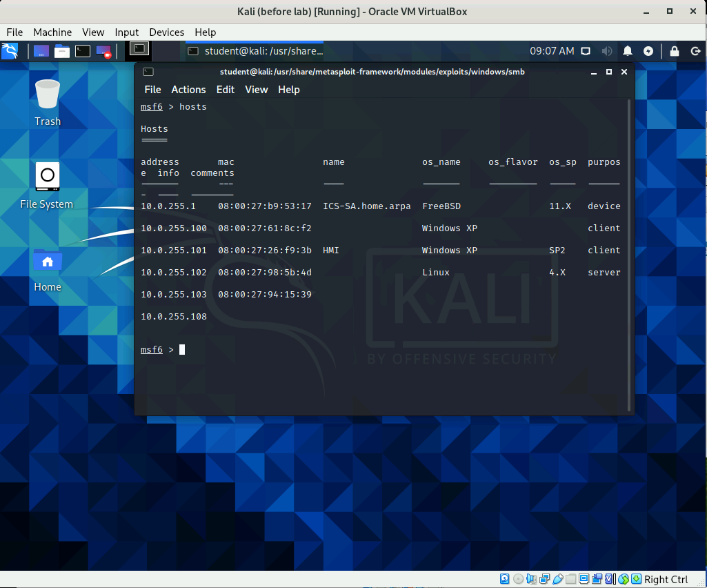The width and height of the screenshot is (707, 588).
Task: Click the virtual display status icon
Action: tap(584, 579)
